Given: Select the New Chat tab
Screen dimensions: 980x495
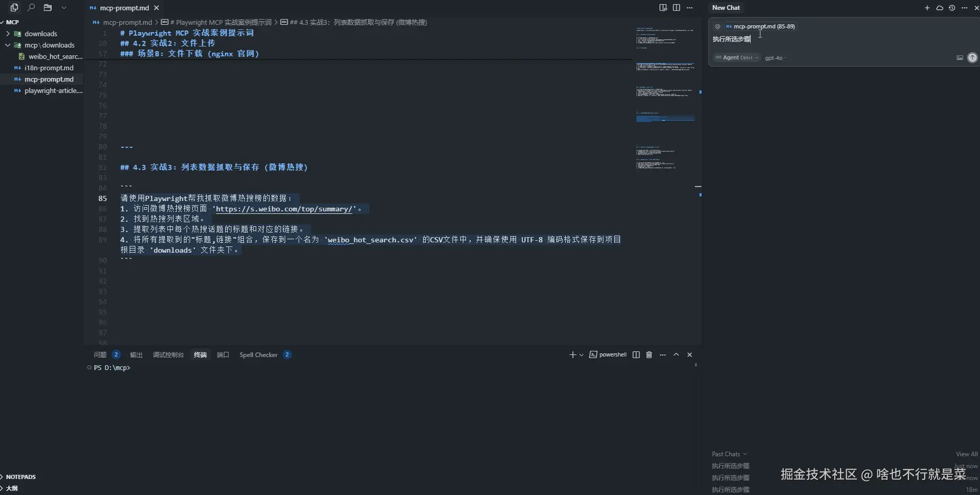Looking at the screenshot, I should pos(726,8).
